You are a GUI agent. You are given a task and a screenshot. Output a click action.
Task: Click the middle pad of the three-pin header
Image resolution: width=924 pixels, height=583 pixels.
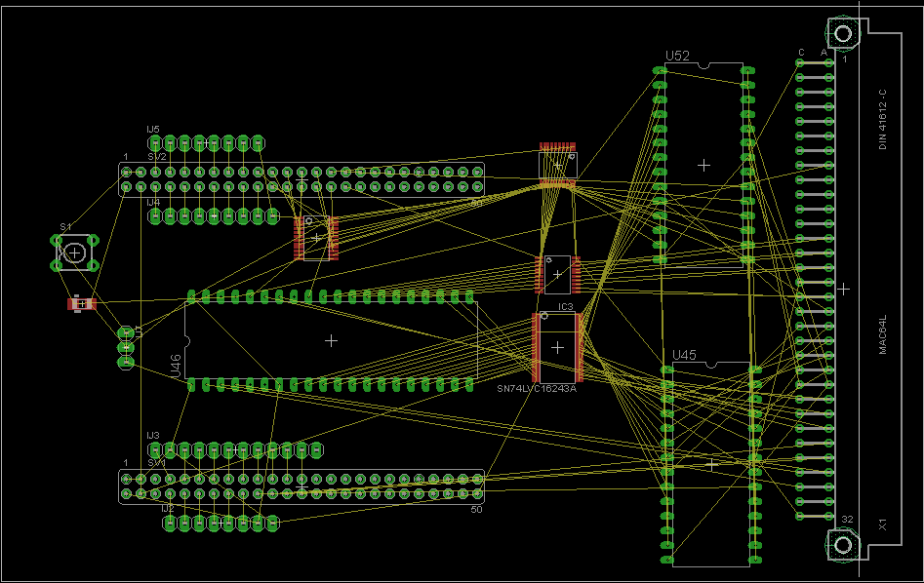click(x=126, y=347)
